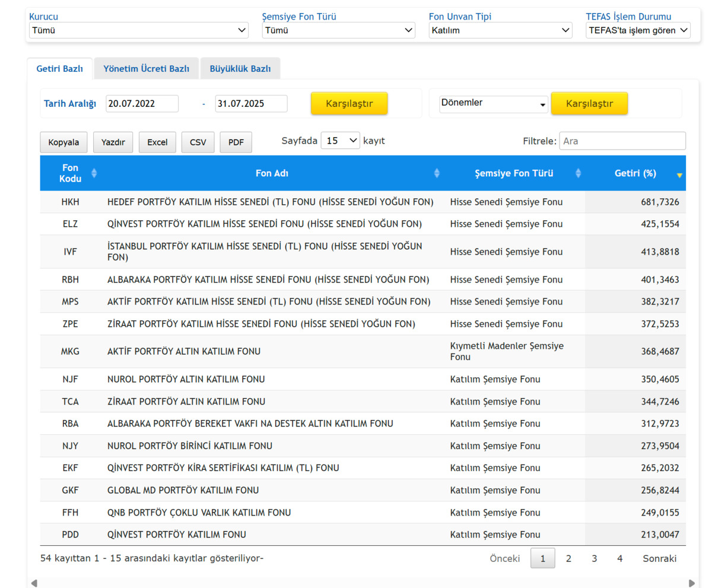This screenshot has height=588, width=712.
Task: Sort by Fon Adı column arrows
Action: (x=437, y=173)
